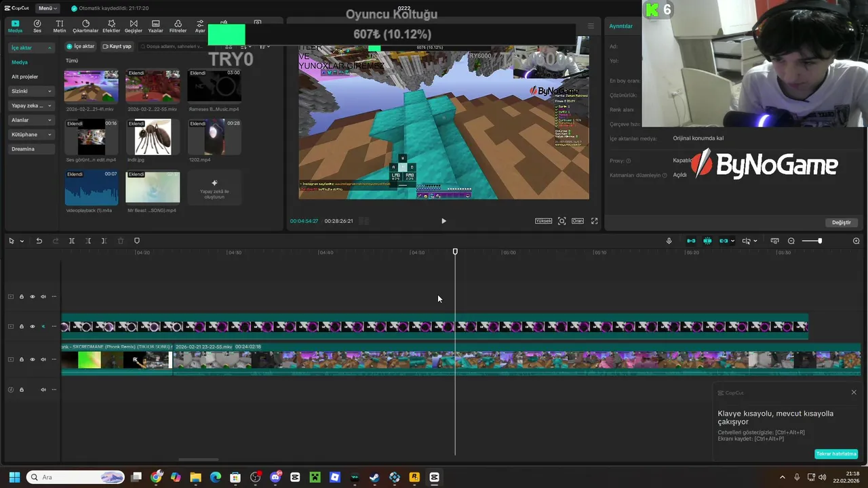The width and height of the screenshot is (868, 488).
Task: Open Yüksek preview quality selector
Action: (x=544, y=221)
